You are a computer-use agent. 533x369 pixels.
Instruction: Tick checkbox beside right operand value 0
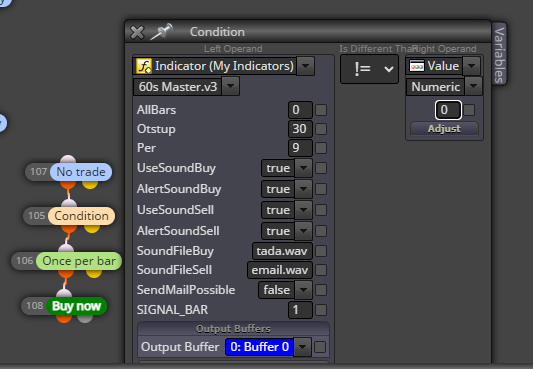coord(469,110)
